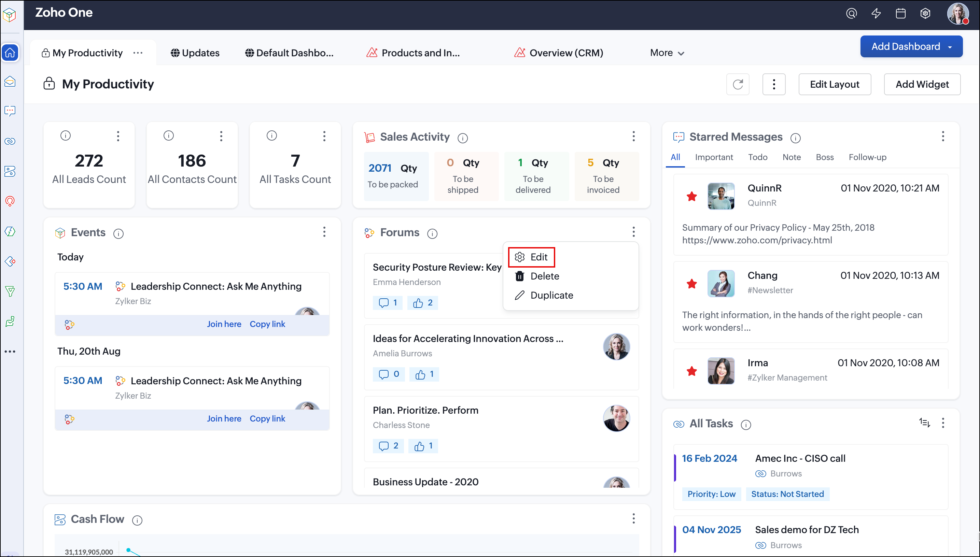Switch to the Overview (CRM) tab

click(x=558, y=53)
